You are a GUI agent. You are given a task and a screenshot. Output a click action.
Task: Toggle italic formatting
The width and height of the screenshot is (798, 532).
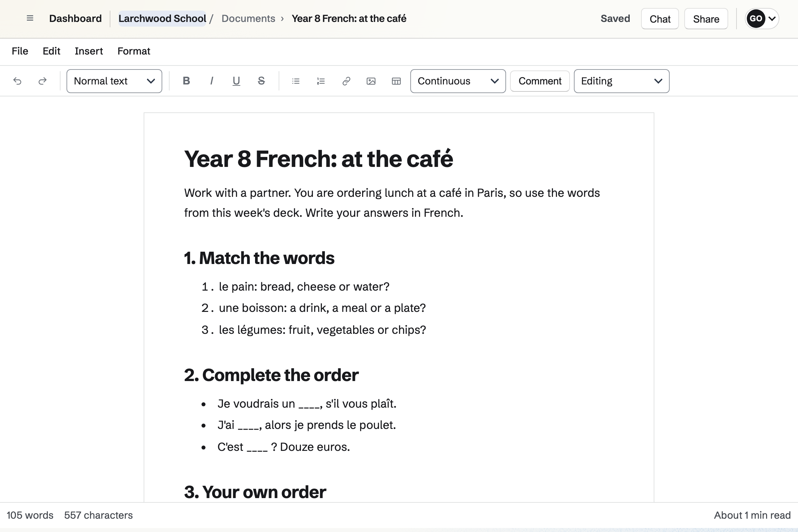(211, 81)
